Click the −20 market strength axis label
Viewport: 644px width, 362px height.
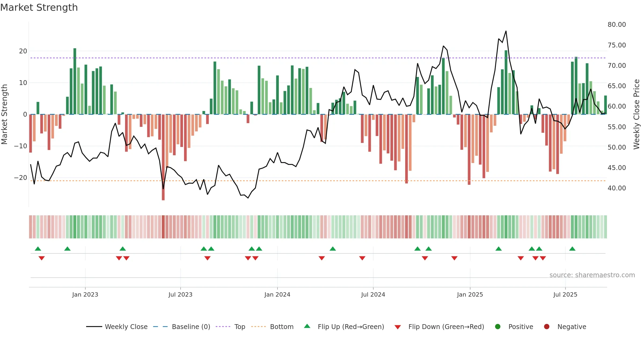click(x=20, y=178)
